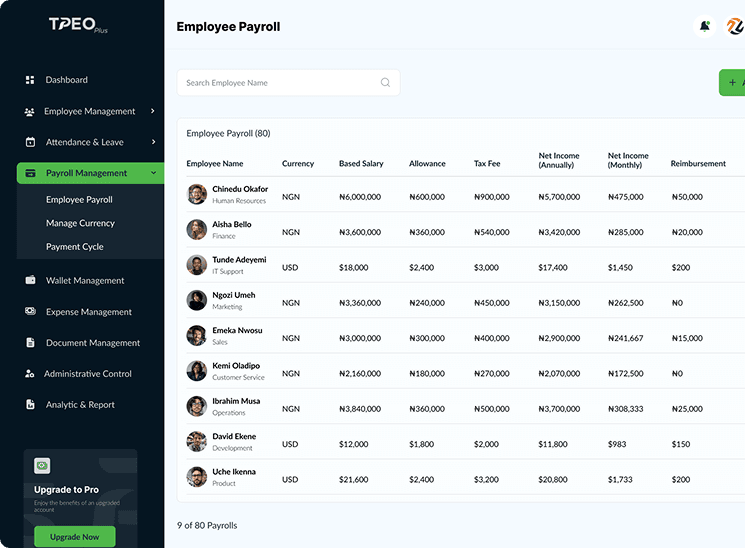Click the Dashboard grid icon in sidebar

(x=29, y=80)
